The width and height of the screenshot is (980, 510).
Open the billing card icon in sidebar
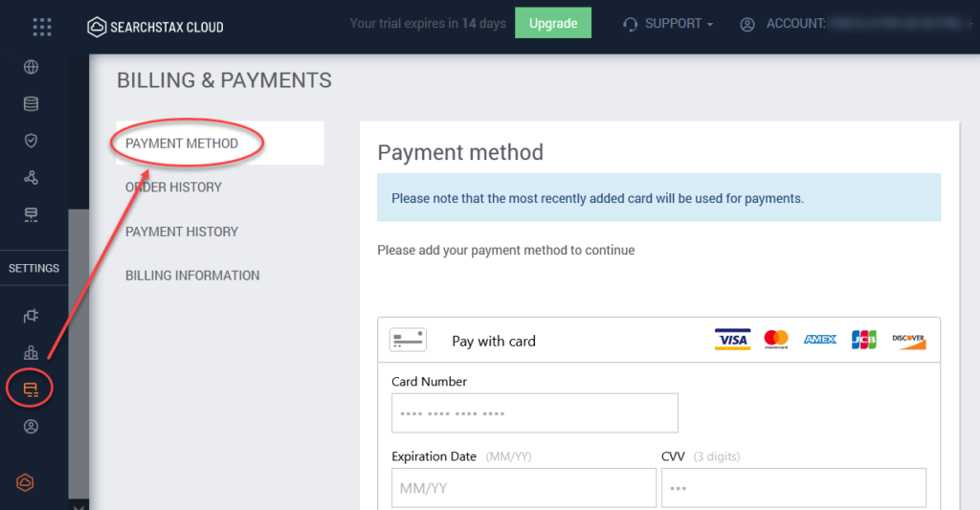click(31, 389)
